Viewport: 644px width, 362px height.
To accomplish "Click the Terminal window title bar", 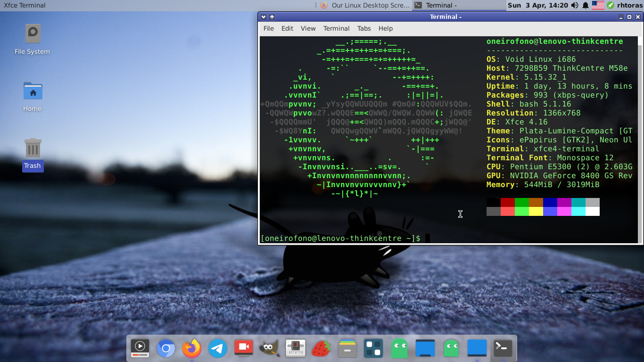I will pos(446,17).
